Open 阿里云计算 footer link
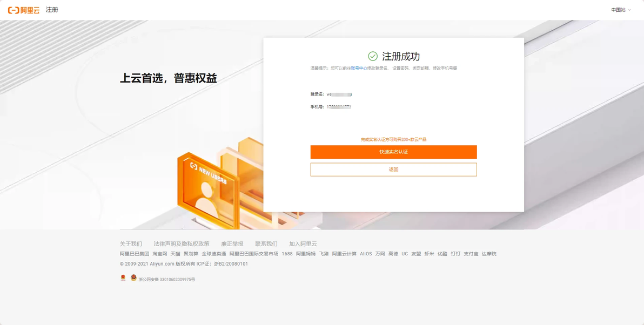The width and height of the screenshot is (644, 325). (345, 254)
